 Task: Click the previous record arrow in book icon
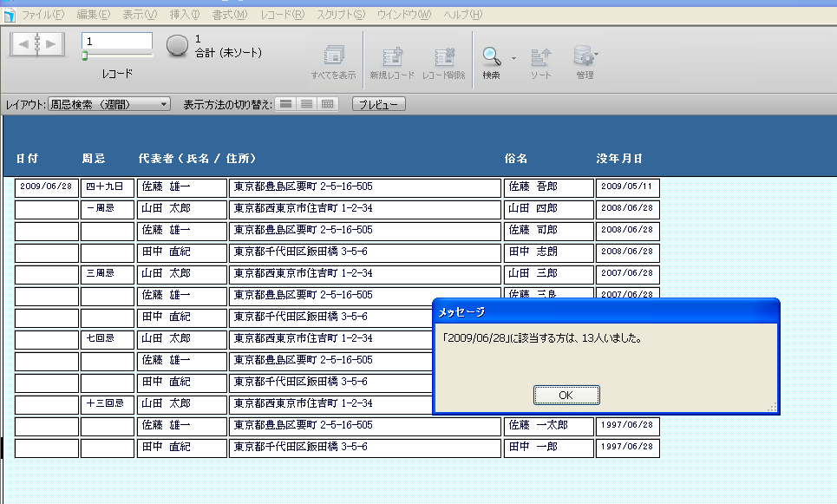pos(23,43)
